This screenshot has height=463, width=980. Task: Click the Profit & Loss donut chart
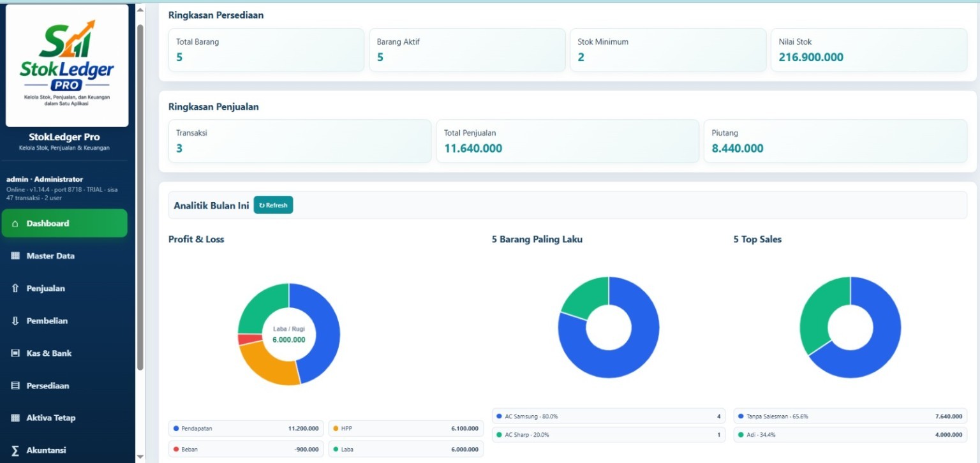click(x=289, y=334)
